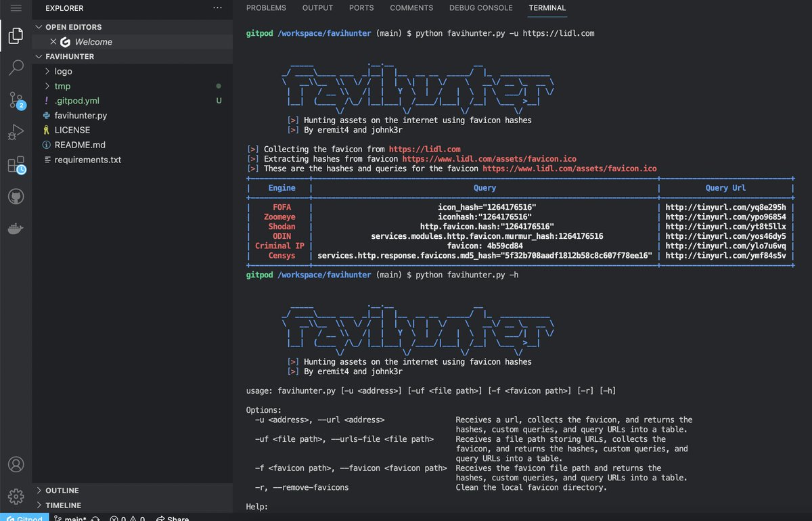This screenshot has height=521, width=812.
Task: Select the Terminal tab
Action: coord(547,8)
